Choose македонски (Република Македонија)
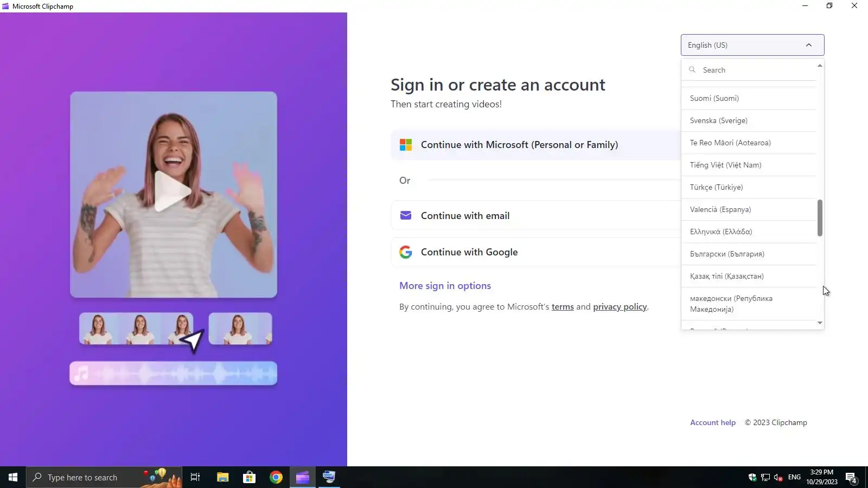Image resolution: width=868 pixels, height=488 pixels. pos(749,304)
